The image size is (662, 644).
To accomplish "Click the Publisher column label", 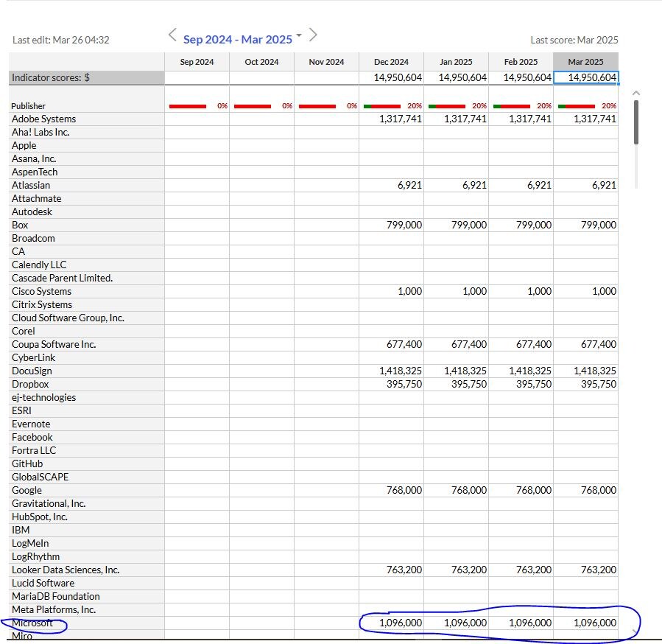I will click(x=28, y=106).
